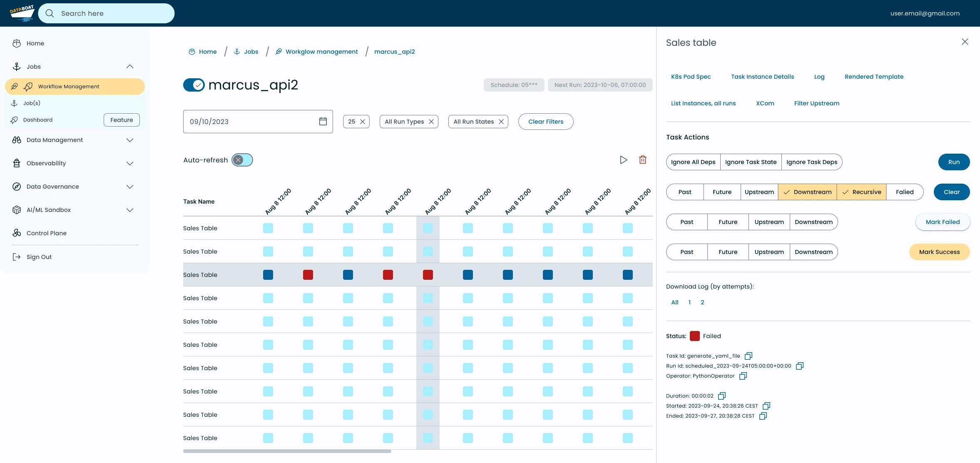Switch to the Log tab
The width and height of the screenshot is (980, 463).
[x=819, y=76]
